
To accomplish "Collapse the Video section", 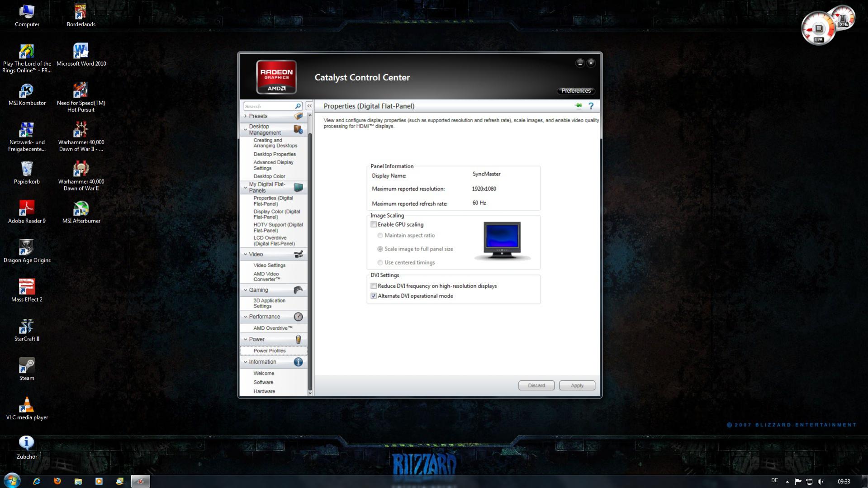I will tap(246, 254).
